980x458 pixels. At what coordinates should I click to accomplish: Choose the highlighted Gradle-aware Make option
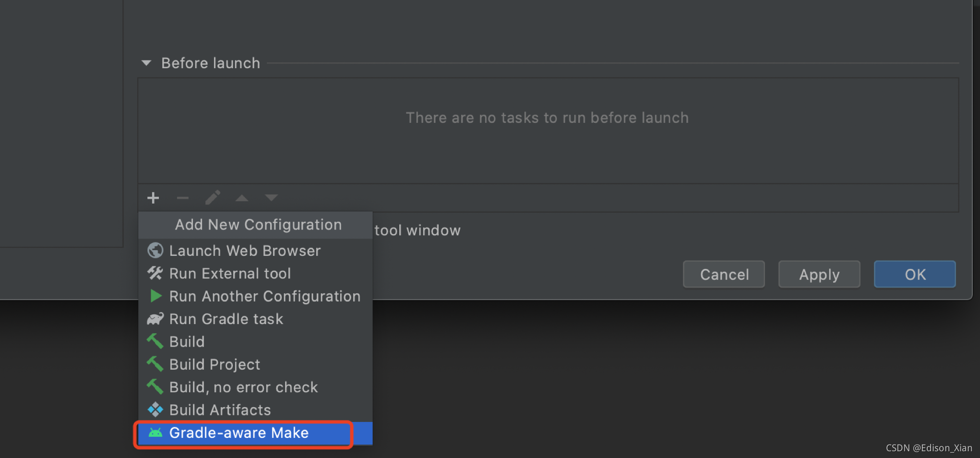(x=239, y=433)
